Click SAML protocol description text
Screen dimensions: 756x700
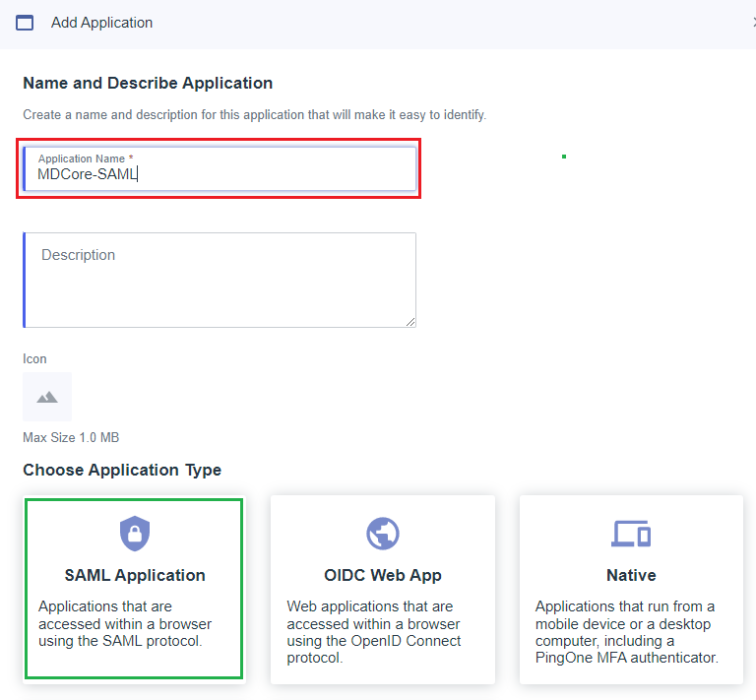click(x=125, y=623)
